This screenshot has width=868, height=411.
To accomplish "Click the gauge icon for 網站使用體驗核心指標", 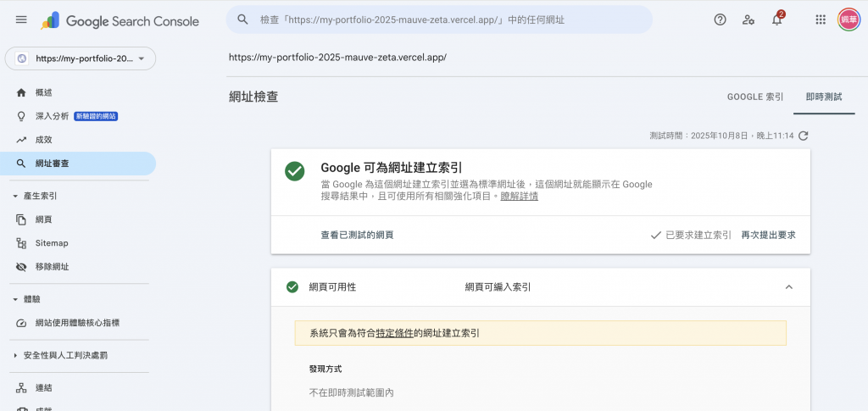I will pyautogui.click(x=21, y=323).
